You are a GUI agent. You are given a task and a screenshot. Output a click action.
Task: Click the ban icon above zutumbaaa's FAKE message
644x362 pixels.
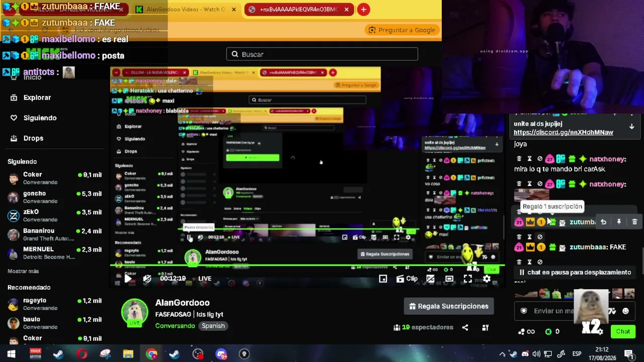pyautogui.click(x=540, y=237)
